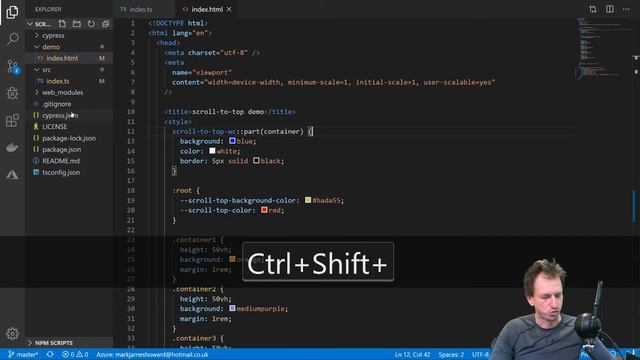Refresh the Explorer file tree
Image resolution: width=640 pixels, height=360 pixels.
91,24
